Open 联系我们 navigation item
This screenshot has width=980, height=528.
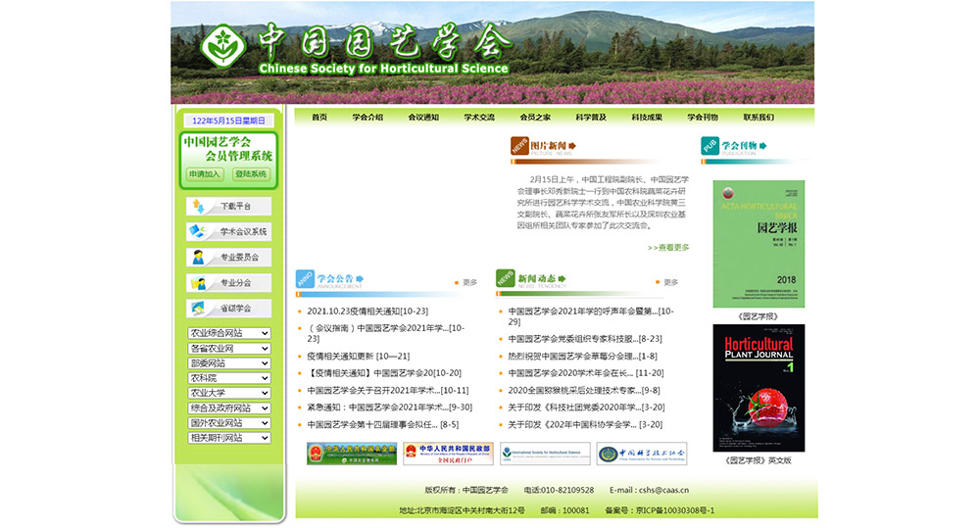coord(759,117)
